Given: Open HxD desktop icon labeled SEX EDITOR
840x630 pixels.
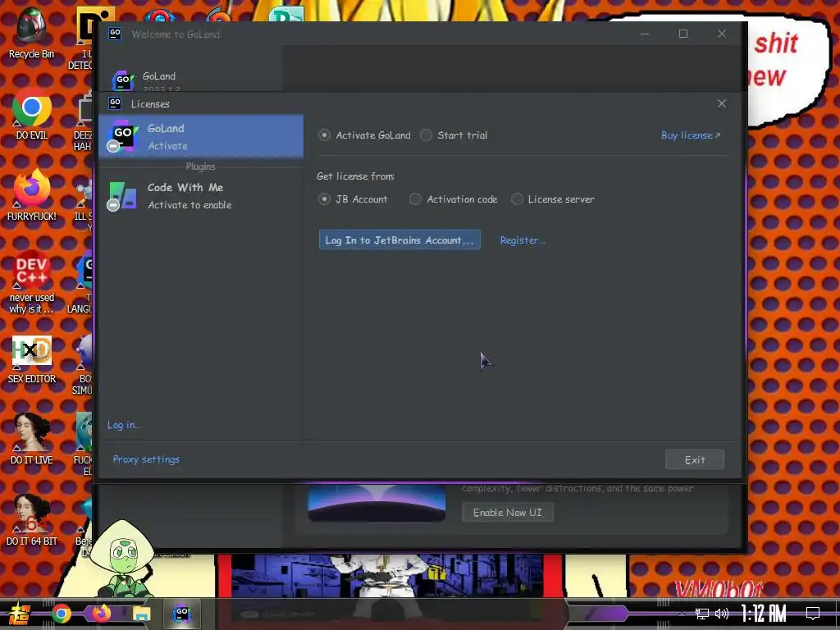Looking at the screenshot, I should (x=32, y=359).
